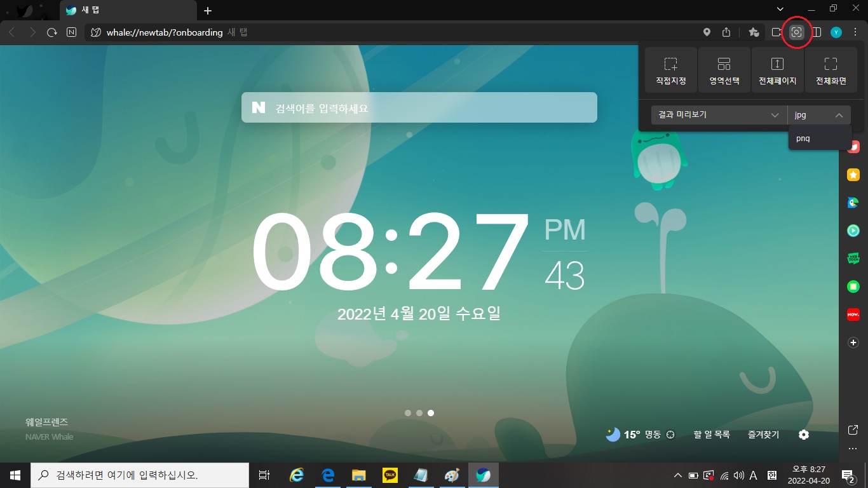Open the notification center icon
Viewport: 868px width, 488px height.
tap(848, 475)
